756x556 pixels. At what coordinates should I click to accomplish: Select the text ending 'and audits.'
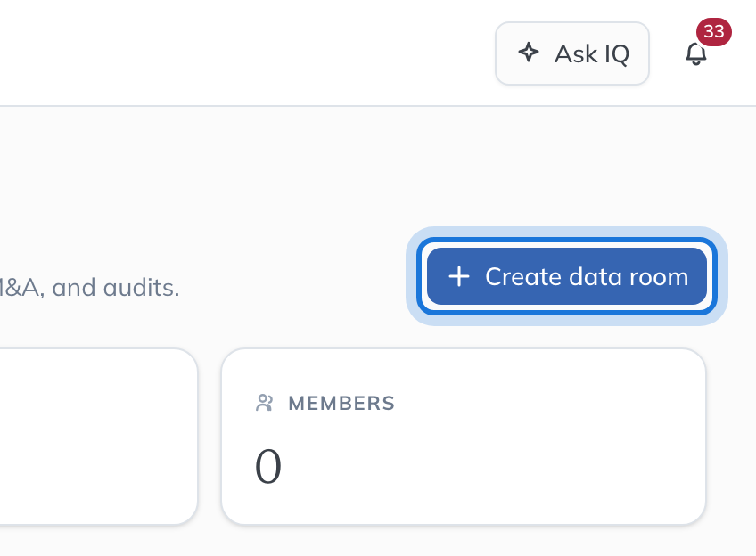click(89, 288)
